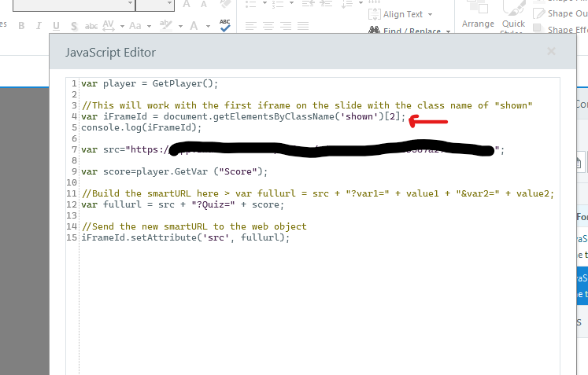This screenshot has height=375, width=588.
Task: Open the font size dropdown arrow
Action: click(169, 3)
